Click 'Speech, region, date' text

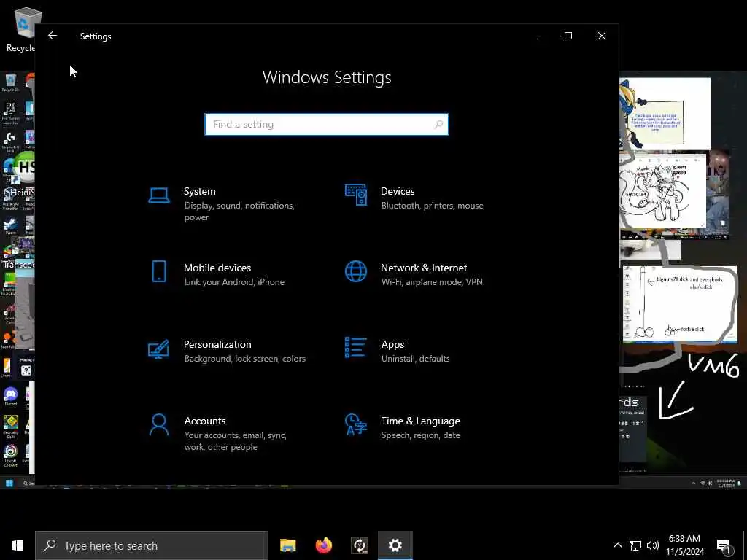(x=421, y=435)
